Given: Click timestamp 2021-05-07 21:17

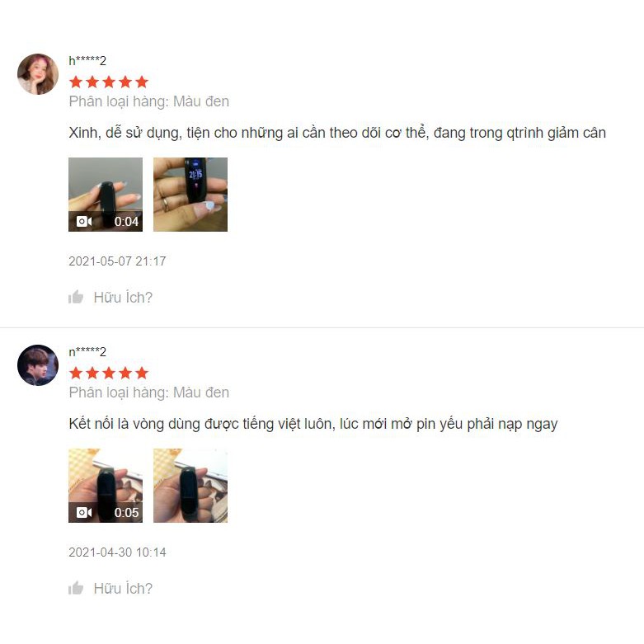Looking at the screenshot, I should coord(117,261).
